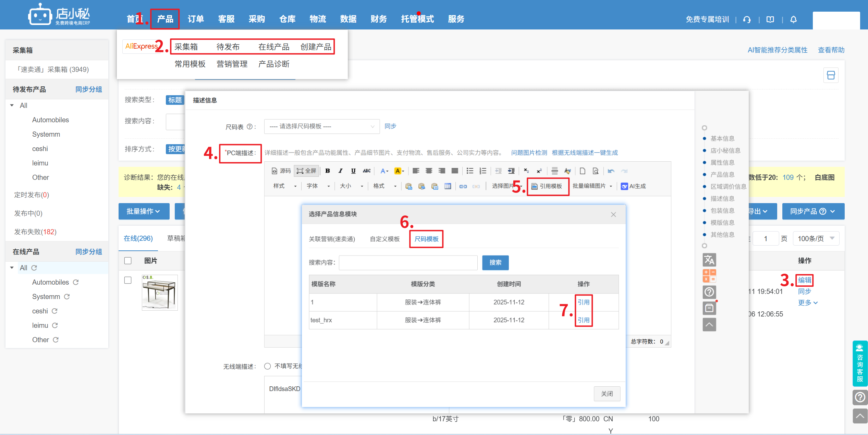Click the insert table icon

(448, 186)
